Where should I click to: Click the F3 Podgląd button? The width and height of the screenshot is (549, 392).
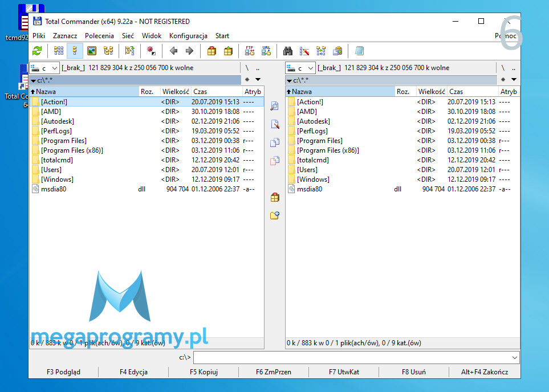(x=63, y=372)
